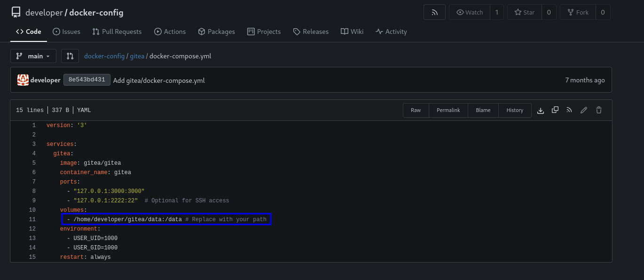Open commit message 'Add gitea/docker-compose.yml'

coord(159,80)
